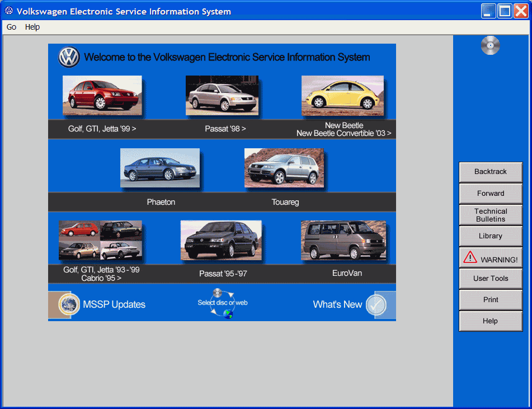The width and height of the screenshot is (532, 409).
Task: Select the Phaeton car thumbnail
Action: [x=160, y=168]
